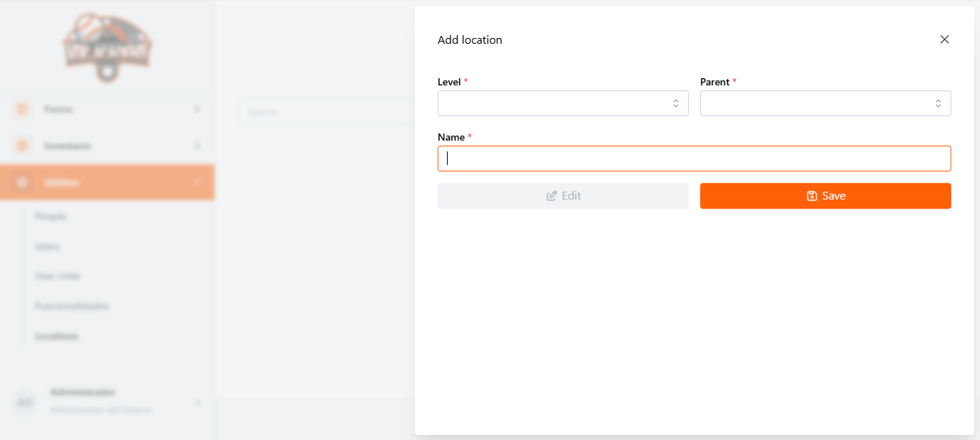Focus the Name input field

[x=694, y=158]
